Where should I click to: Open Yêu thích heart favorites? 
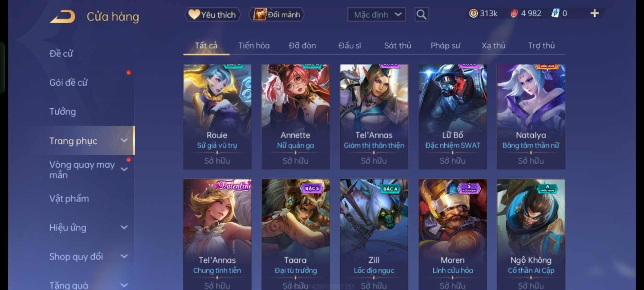(213, 14)
